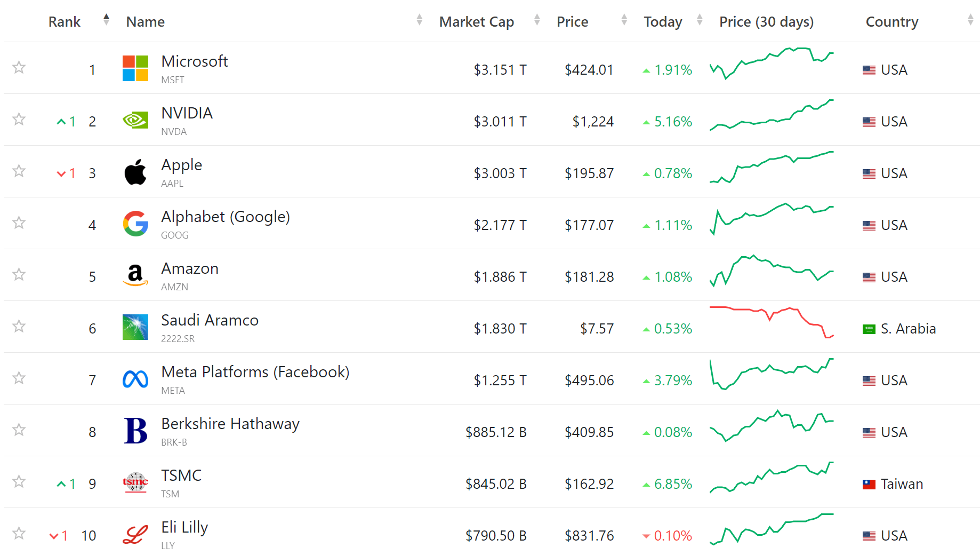
Task: Click the Meta infinity logo
Action: pyautogui.click(x=135, y=379)
